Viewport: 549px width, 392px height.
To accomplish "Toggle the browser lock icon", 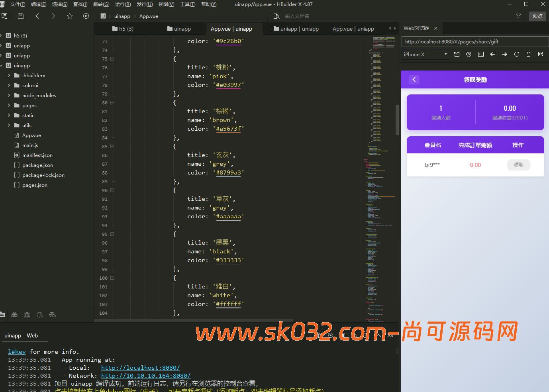I will [x=528, y=54].
